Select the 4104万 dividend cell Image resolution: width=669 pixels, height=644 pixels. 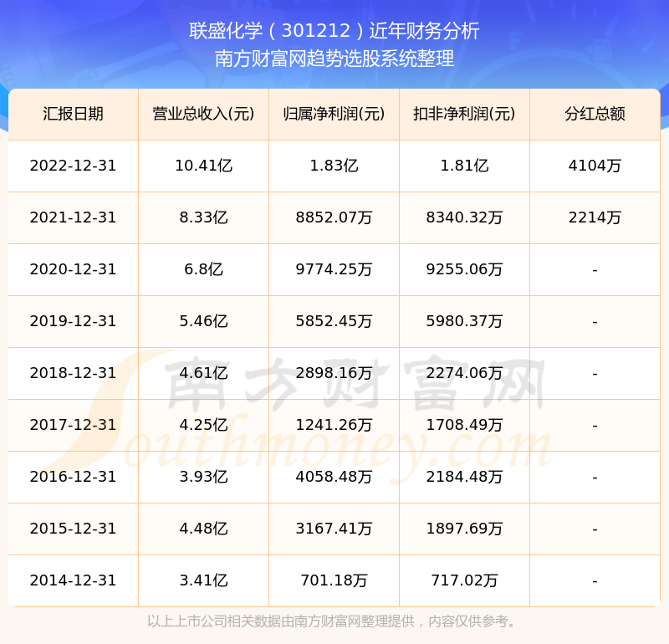point(595,166)
